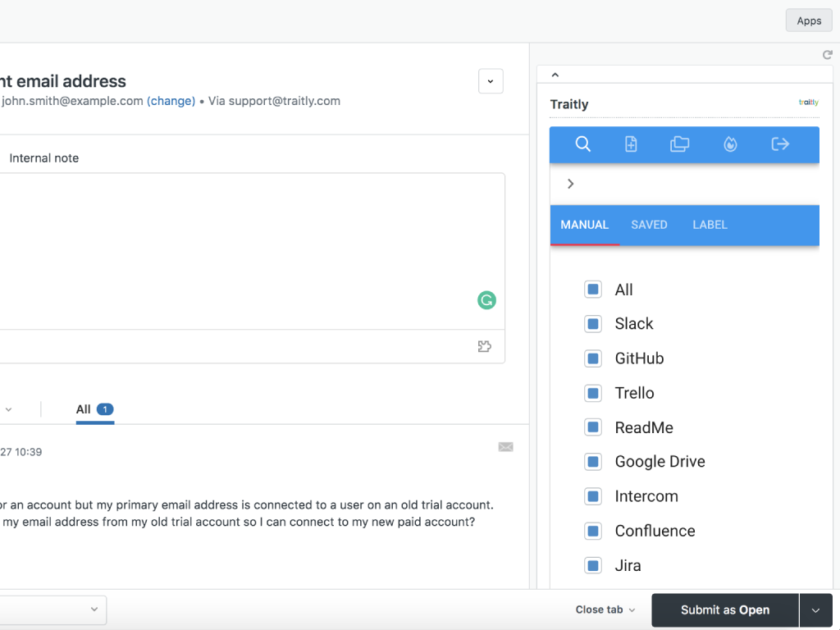Collapse the Traitly app panel

[x=555, y=75]
